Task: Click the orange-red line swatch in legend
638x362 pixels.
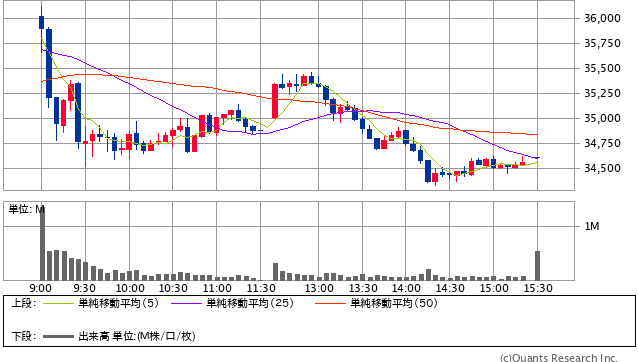Action: point(330,303)
